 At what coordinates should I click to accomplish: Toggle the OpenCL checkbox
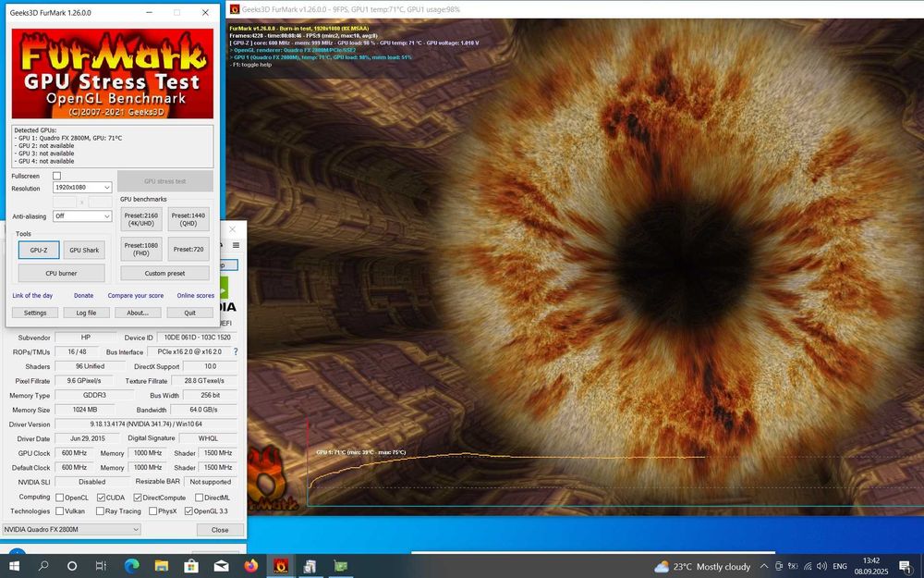tap(59, 498)
